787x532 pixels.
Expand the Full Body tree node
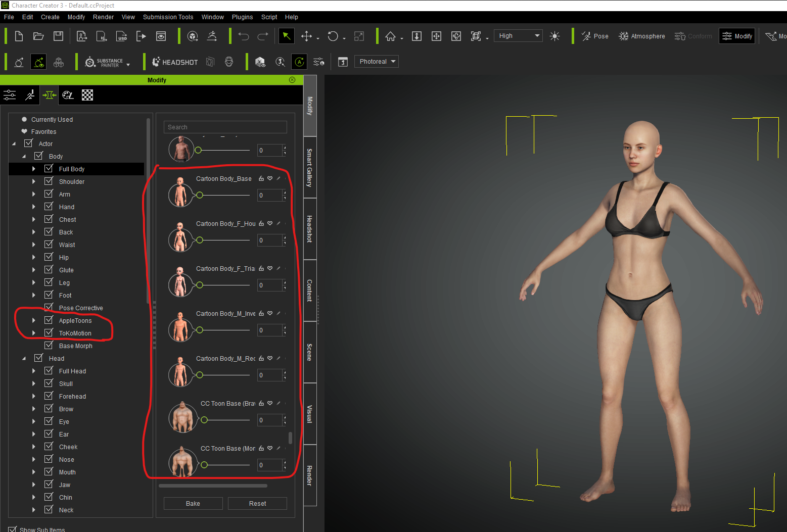click(34, 169)
